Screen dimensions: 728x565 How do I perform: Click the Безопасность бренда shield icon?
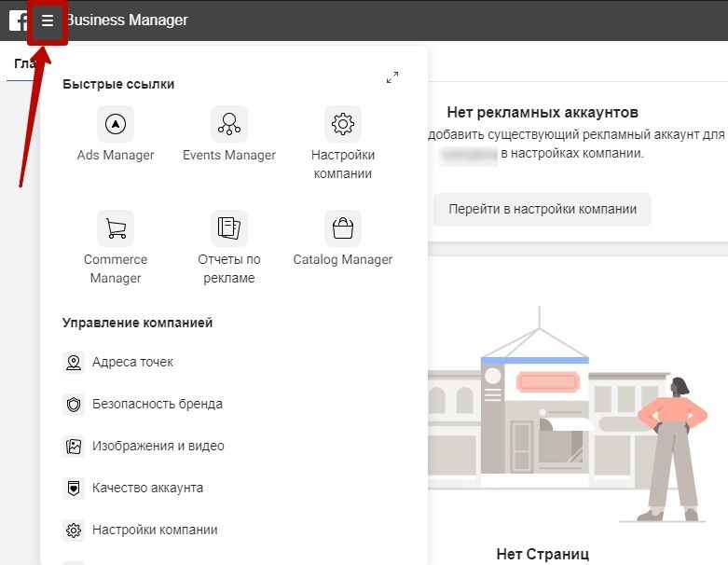pos(74,404)
